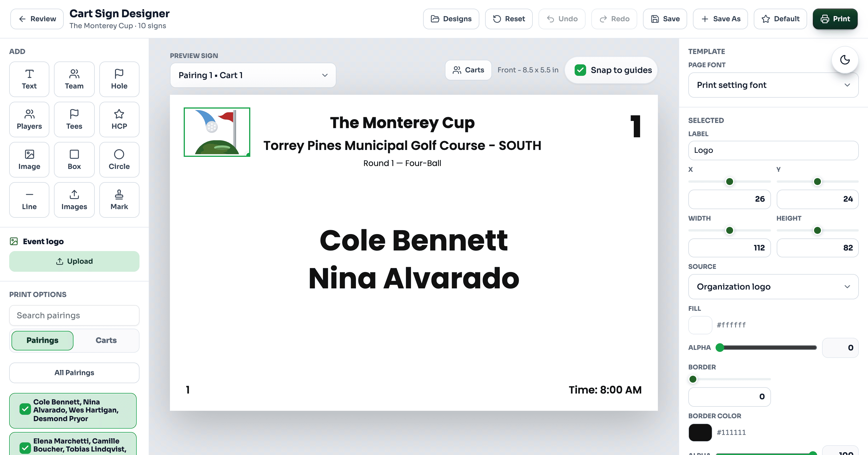Upload an event logo
Viewport: 868px width, 455px height.
74,261
